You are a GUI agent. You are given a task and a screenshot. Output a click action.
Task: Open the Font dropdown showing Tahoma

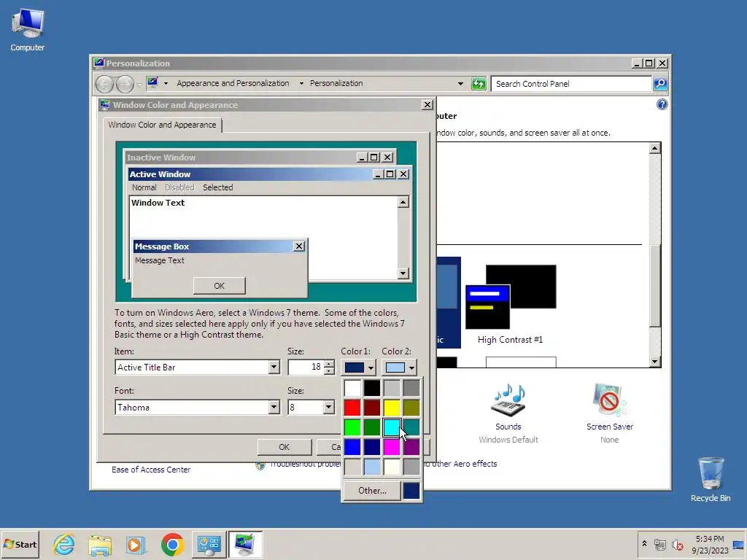pos(274,407)
